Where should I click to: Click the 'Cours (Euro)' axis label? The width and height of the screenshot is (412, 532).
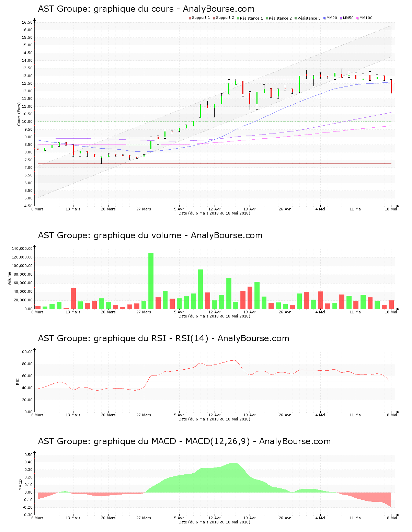tap(19, 114)
